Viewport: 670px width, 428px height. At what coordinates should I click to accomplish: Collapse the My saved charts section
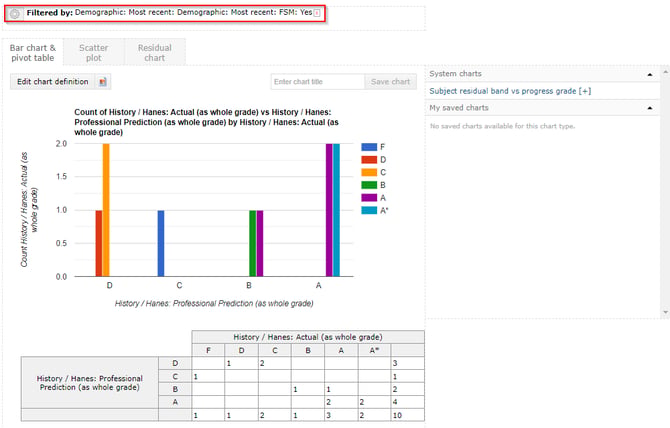point(649,108)
